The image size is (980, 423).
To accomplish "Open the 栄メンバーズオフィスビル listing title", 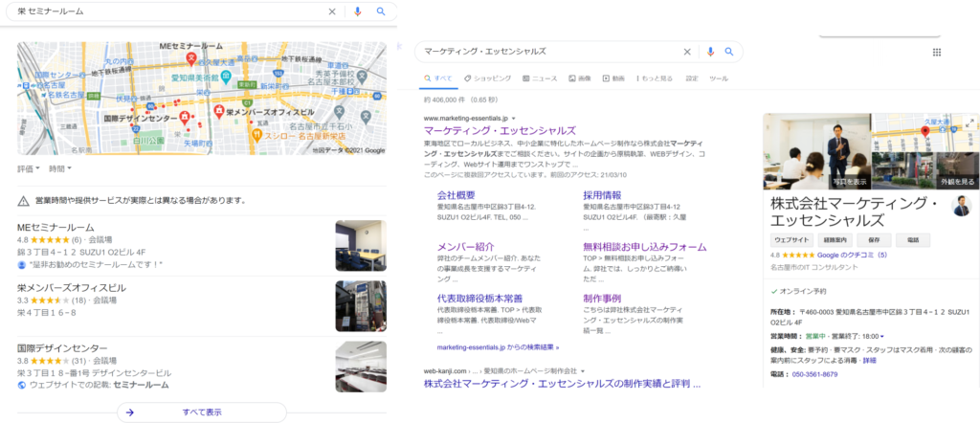I will pyautogui.click(x=72, y=288).
